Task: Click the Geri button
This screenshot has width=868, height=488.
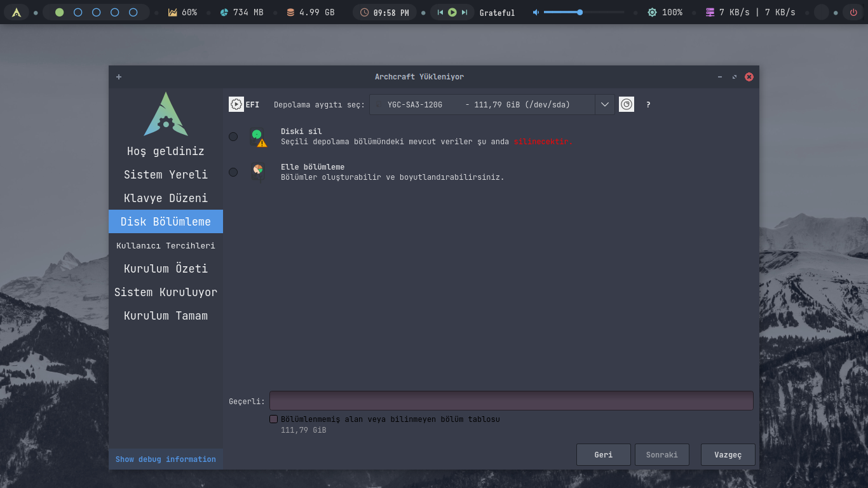Action: [x=604, y=455]
